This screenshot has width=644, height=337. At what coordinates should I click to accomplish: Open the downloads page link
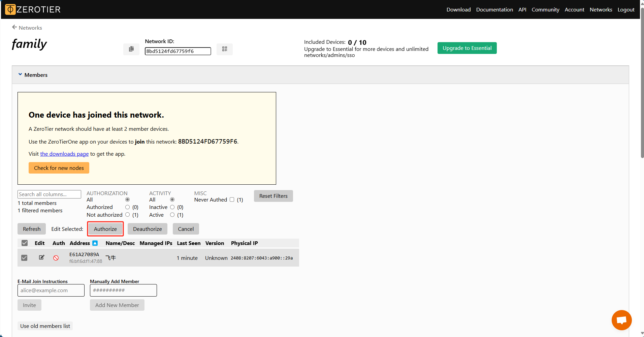[x=64, y=154]
